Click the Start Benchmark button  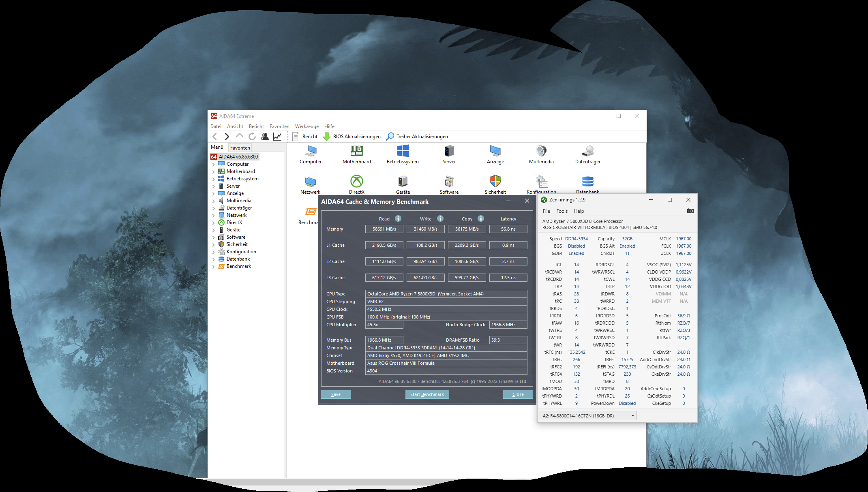point(427,394)
